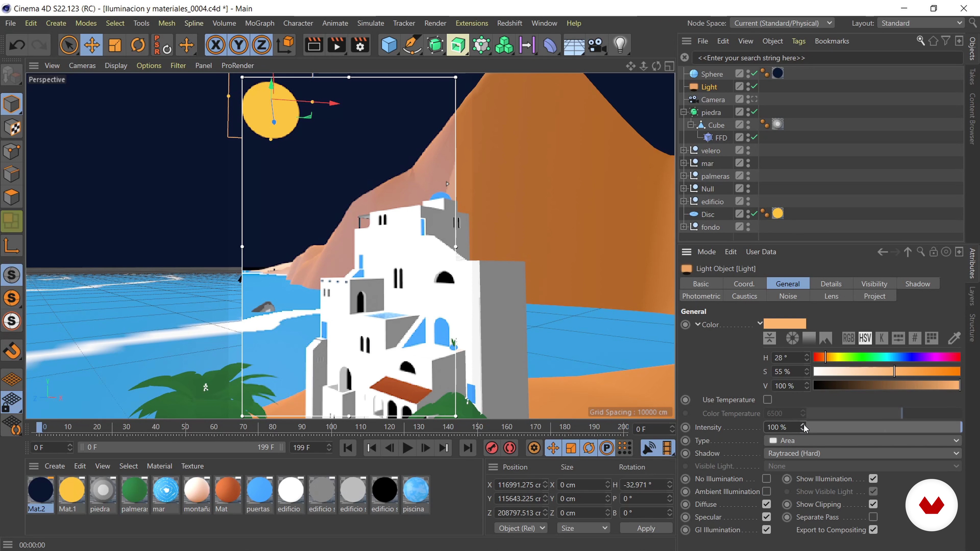Pick color with eyedropper icon
The image size is (980, 551).
click(x=954, y=338)
